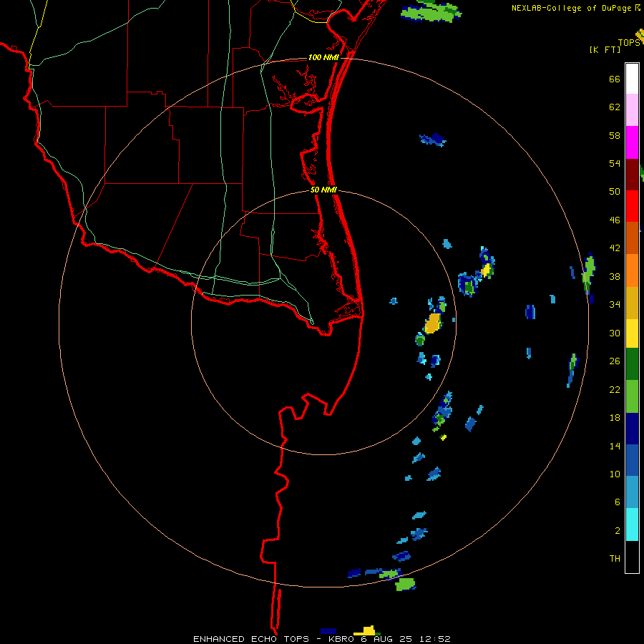Pick the light orange swatch beside 38
644x644 pixels.
[x=632, y=270]
